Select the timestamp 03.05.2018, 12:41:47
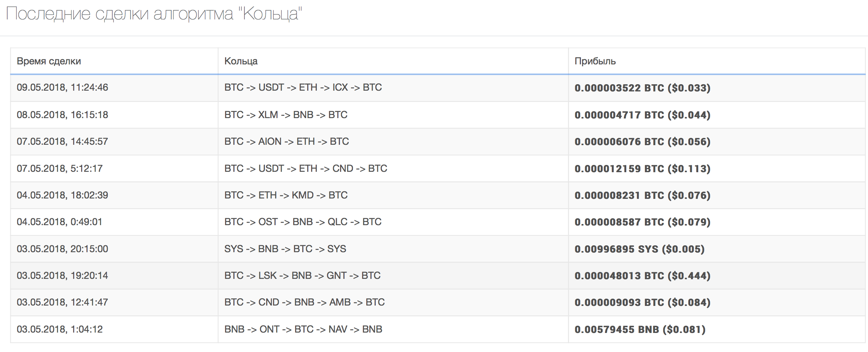 pos(62,302)
